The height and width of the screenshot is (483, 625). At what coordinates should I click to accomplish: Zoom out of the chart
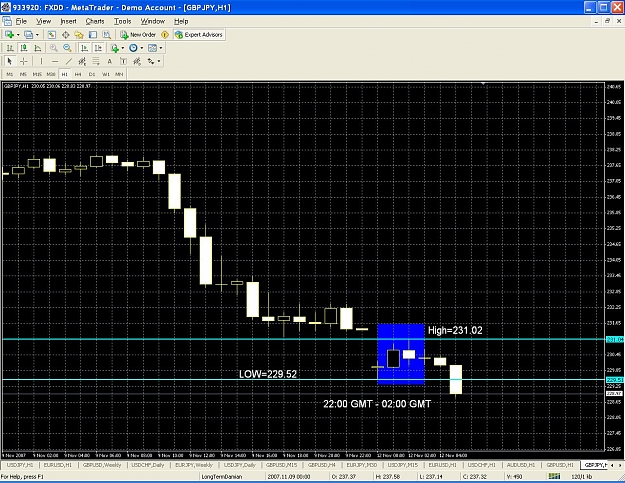click(67, 48)
